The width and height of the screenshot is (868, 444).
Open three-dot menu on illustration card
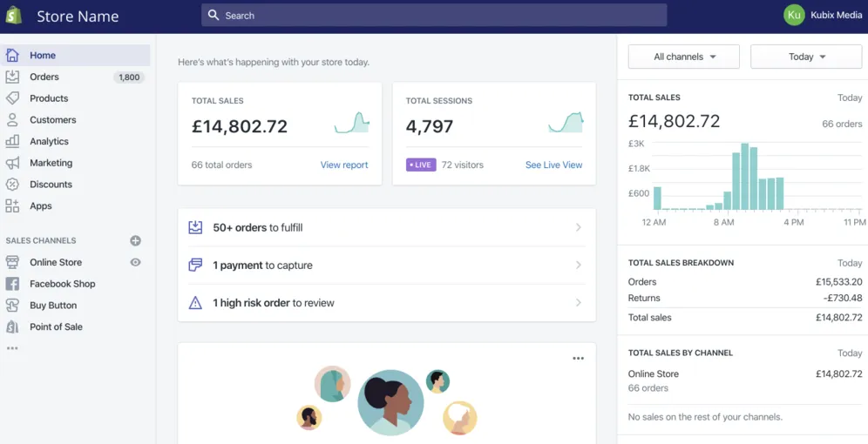click(x=579, y=359)
